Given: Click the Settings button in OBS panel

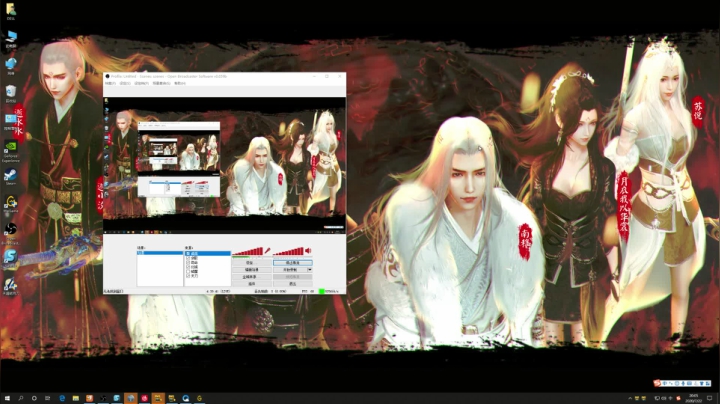Looking at the screenshot, I should 252,263.
